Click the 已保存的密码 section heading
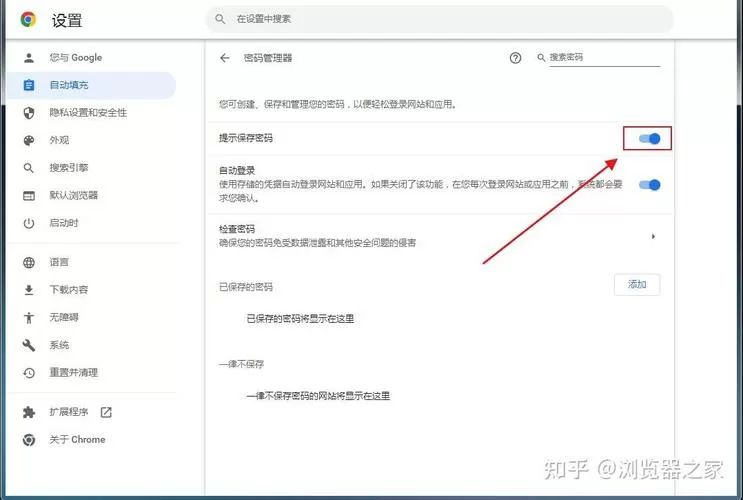 pyautogui.click(x=246, y=287)
